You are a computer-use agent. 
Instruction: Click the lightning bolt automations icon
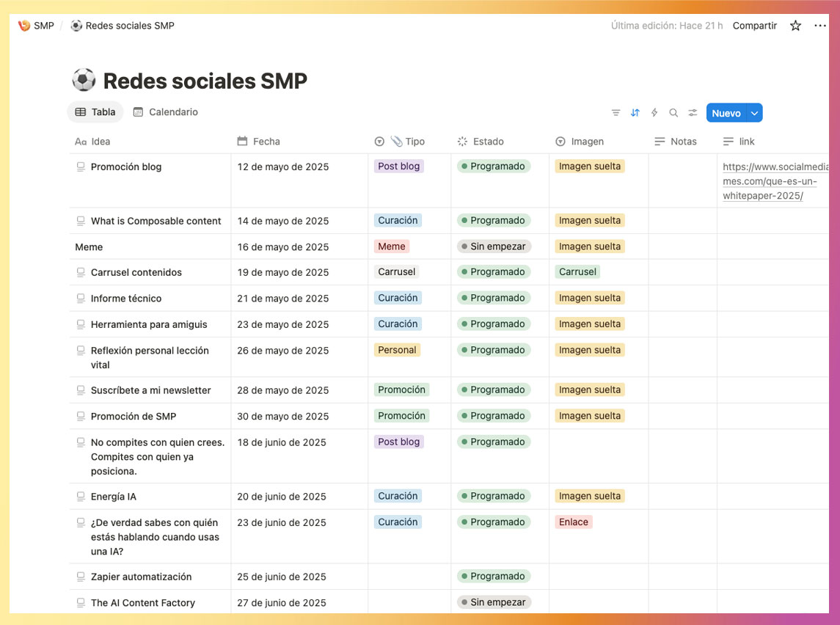coord(654,113)
